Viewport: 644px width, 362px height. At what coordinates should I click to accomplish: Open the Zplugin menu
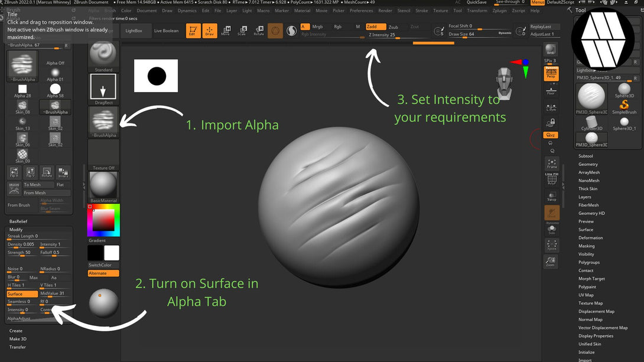click(x=499, y=11)
